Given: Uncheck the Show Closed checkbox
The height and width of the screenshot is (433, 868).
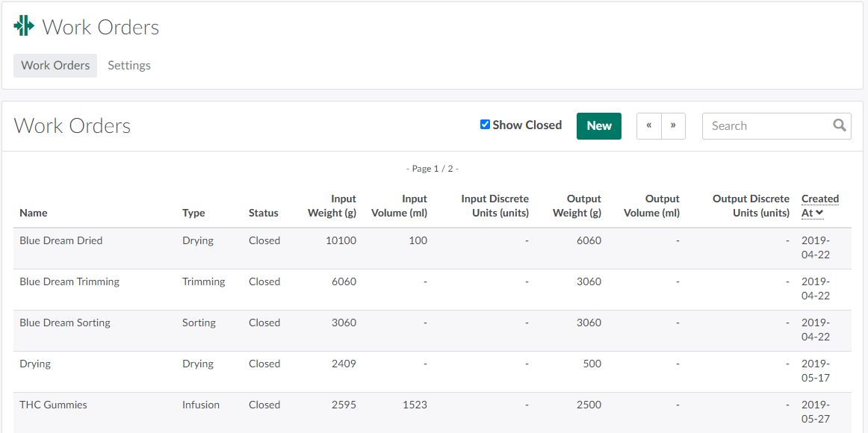Looking at the screenshot, I should pyautogui.click(x=485, y=125).
